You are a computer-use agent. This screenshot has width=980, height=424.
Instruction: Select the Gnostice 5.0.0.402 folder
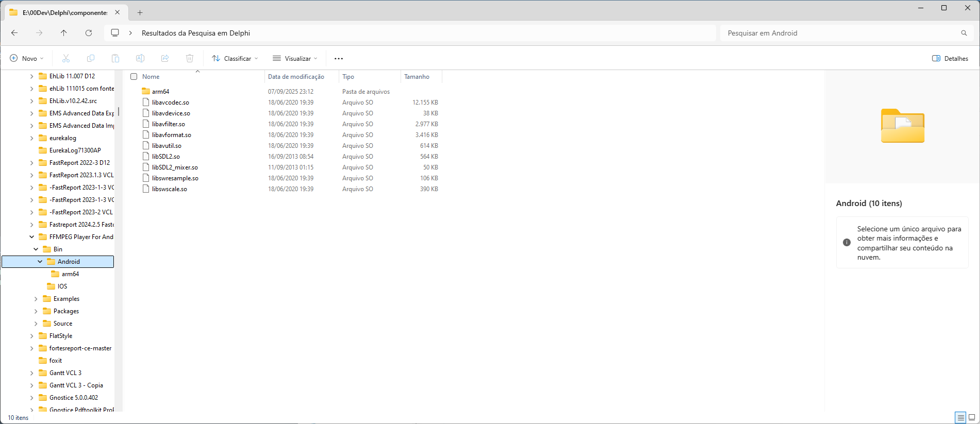click(73, 398)
